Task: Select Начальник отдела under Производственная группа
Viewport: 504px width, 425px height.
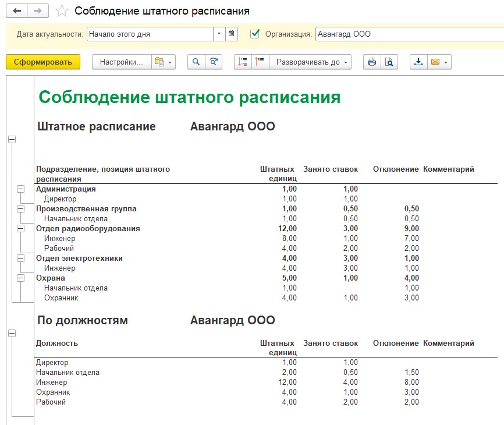Action: click(76, 218)
